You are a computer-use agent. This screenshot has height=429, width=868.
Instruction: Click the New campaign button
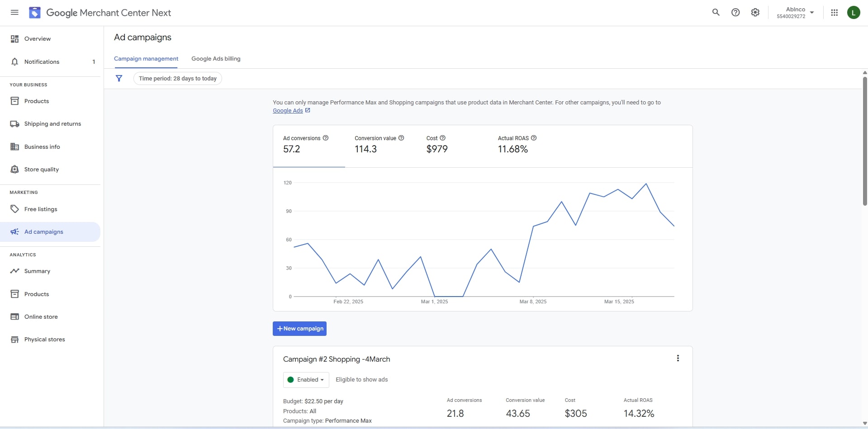click(x=299, y=329)
